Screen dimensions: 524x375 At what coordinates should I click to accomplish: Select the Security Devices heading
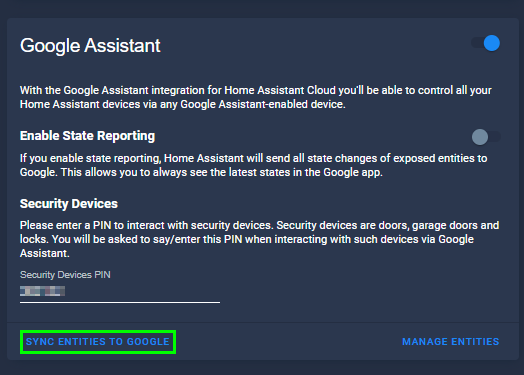pyautogui.click(x=69, y=204)
